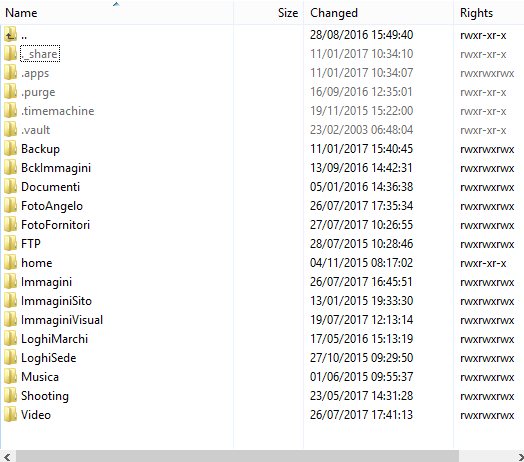Click the FTP folder icon
524x462 pixels.
[x=10, y=243]
